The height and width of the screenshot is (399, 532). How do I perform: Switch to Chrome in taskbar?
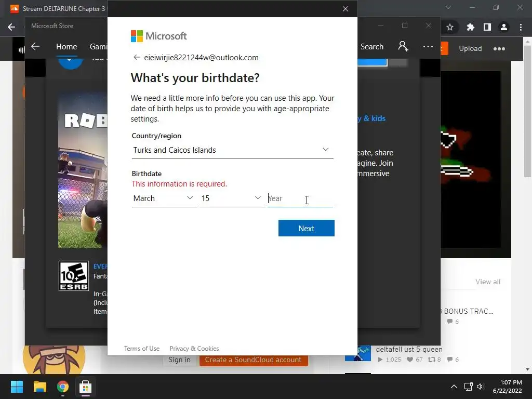point(62,387)
